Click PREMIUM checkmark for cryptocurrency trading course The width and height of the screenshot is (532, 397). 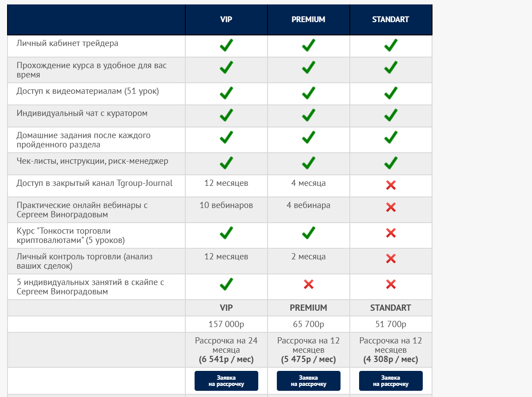(309, 233)
